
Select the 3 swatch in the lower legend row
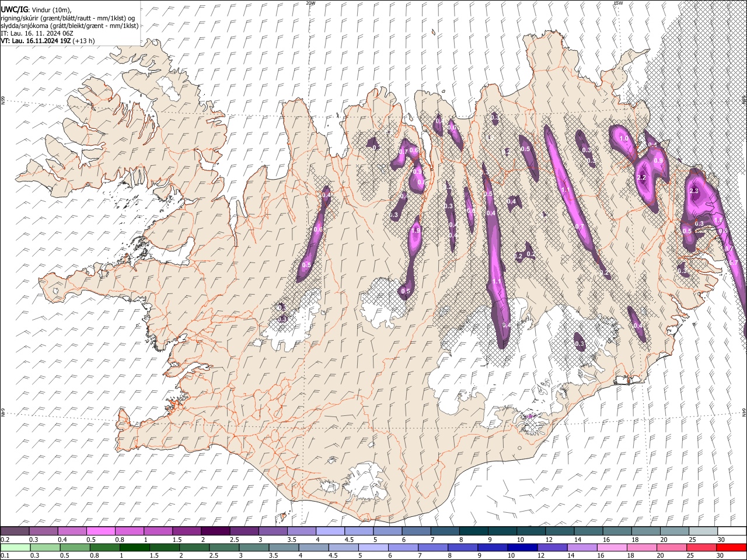254,547
